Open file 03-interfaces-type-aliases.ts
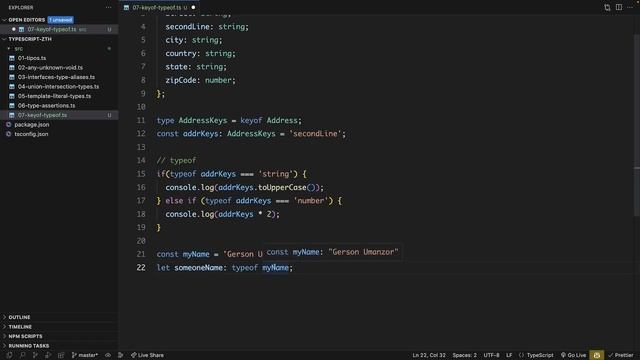640x360 pixels. point(56,77)
